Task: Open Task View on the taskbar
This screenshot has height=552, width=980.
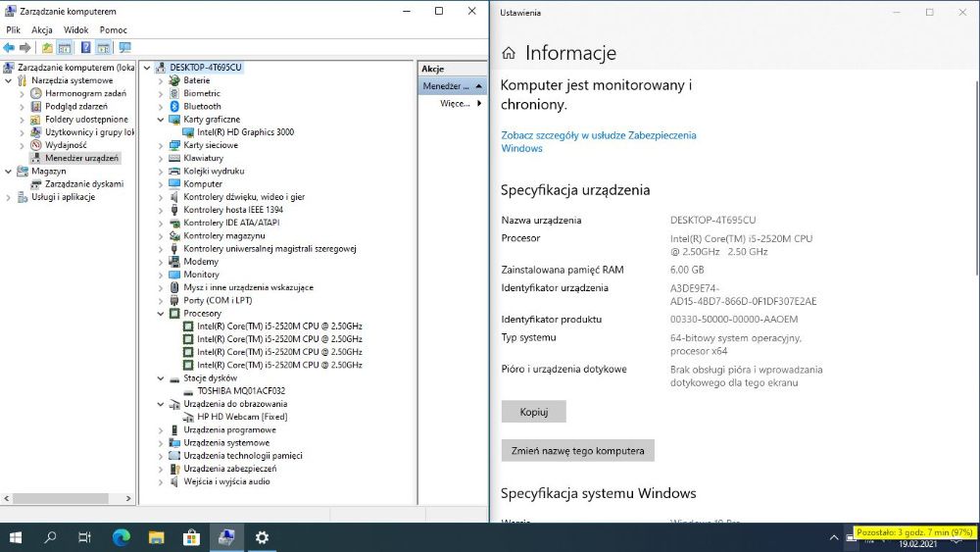Action: coord(84,537)
